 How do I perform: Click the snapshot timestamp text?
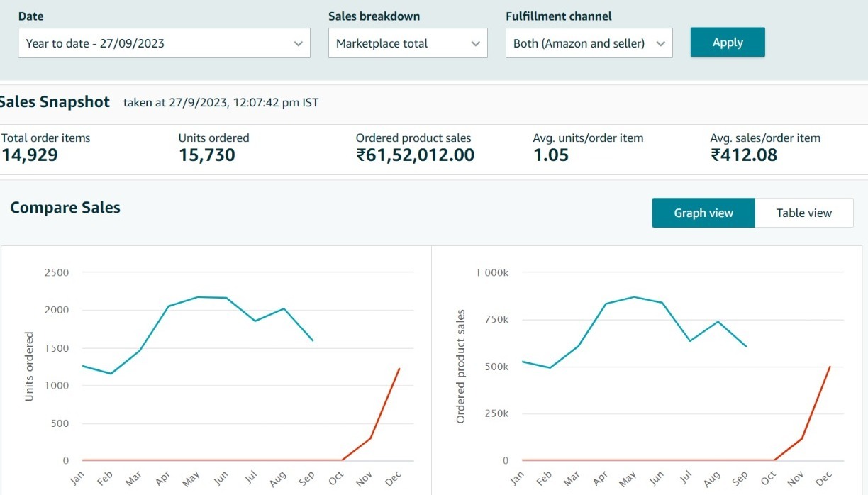coord(221,103)
